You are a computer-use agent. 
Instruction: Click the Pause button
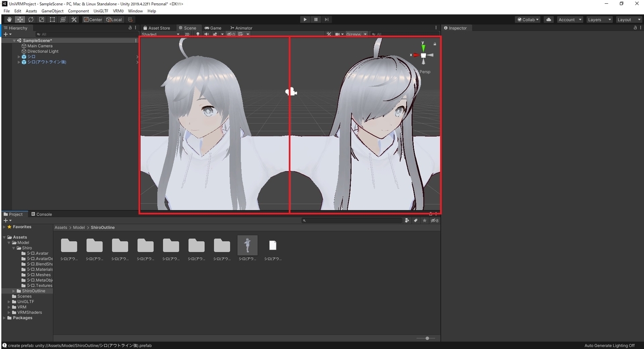(316, 19)
